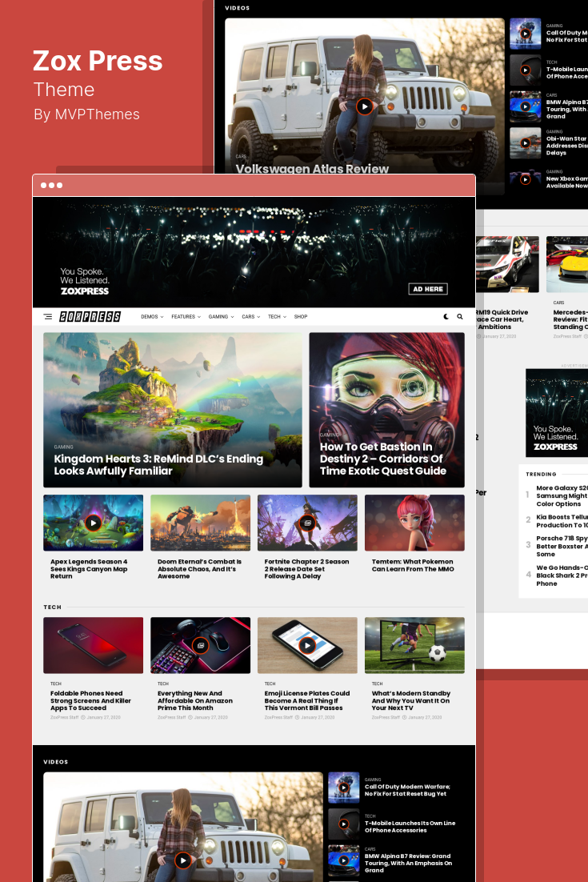The image size is (588, 882).
Task: Play video on Emoji License Plates thumbnail
Action: [x=307, y=645]
